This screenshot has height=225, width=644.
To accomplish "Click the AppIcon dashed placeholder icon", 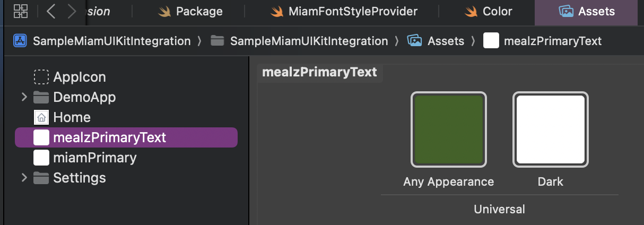I will pyautogui.click(x=41, y=77).
